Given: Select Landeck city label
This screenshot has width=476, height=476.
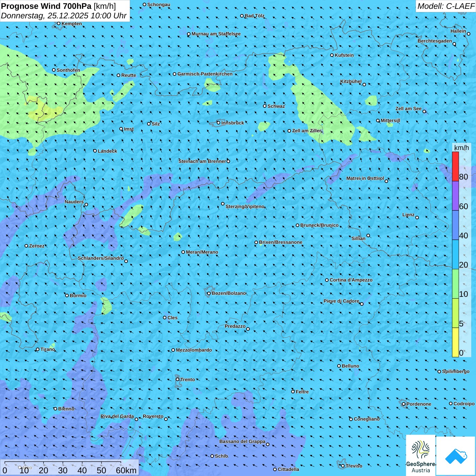Looking at the screenshot, I should 107,151.
